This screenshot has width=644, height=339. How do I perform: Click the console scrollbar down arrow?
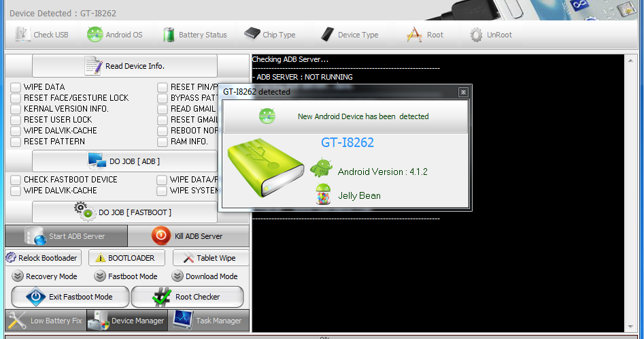coord(630,327)
